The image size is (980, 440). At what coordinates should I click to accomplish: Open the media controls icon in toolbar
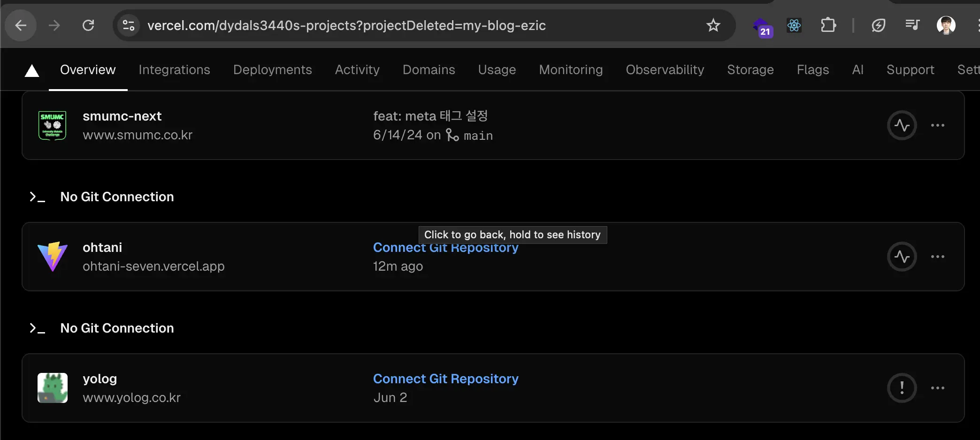coord(912,25)
